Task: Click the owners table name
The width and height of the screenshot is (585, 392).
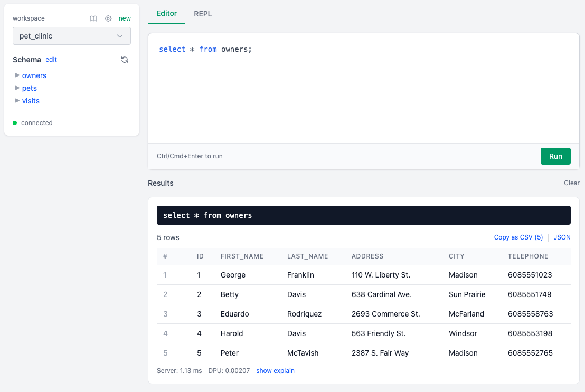Action: [x=34, y=75]
